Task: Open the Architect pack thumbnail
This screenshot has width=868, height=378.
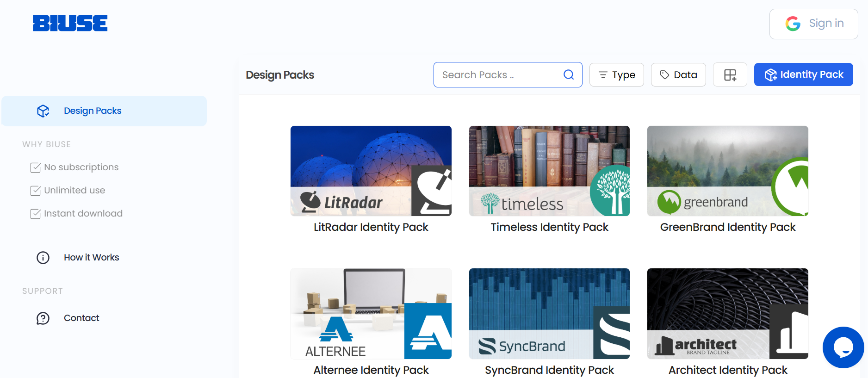Action: click(727, 314)
